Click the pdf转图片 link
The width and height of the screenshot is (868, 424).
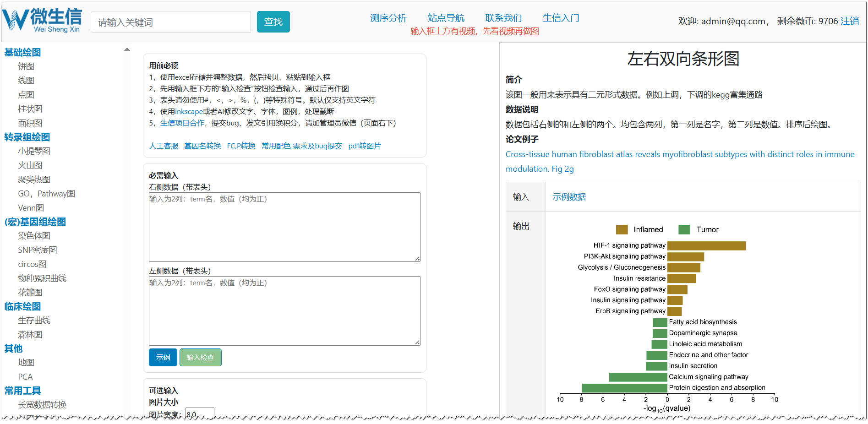click(x=365, y=146)
